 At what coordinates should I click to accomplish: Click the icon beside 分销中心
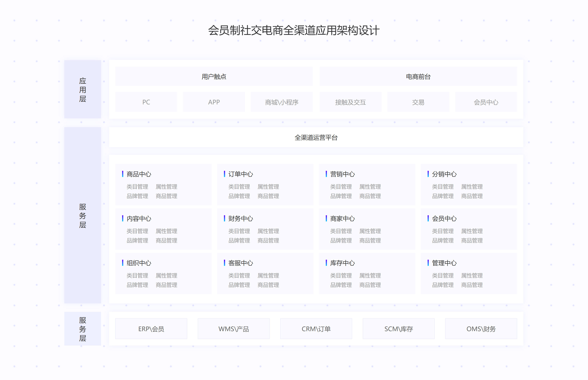click(x=429, y=174)
